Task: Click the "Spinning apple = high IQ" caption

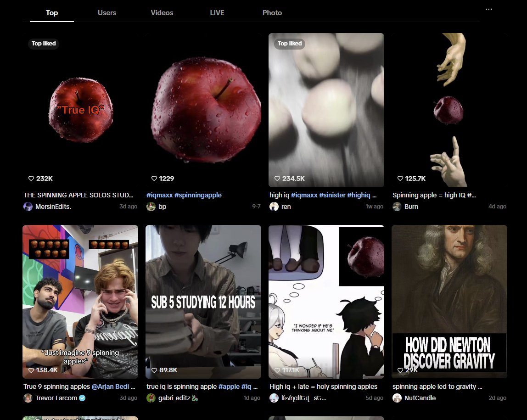Action: pos(434,195)
